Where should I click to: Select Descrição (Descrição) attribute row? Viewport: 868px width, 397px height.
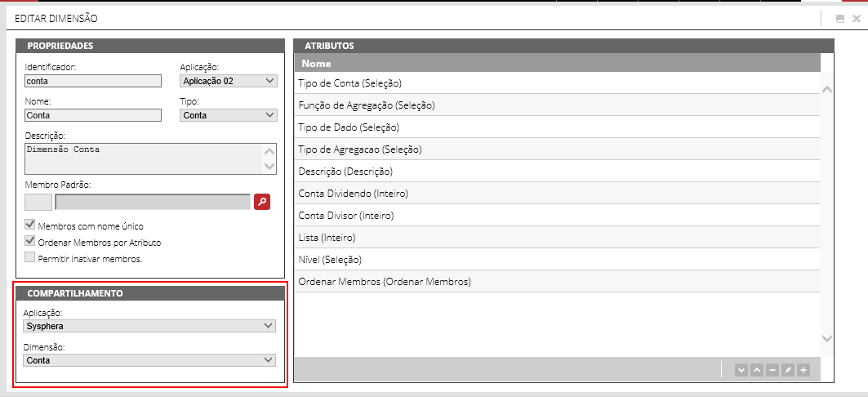pyautogui.click(x=557, y=172)
